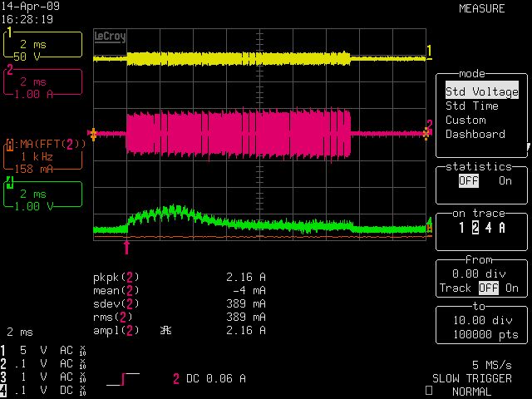
Task: Select the ampl(2) measurement row
Action: coord(180,331)
